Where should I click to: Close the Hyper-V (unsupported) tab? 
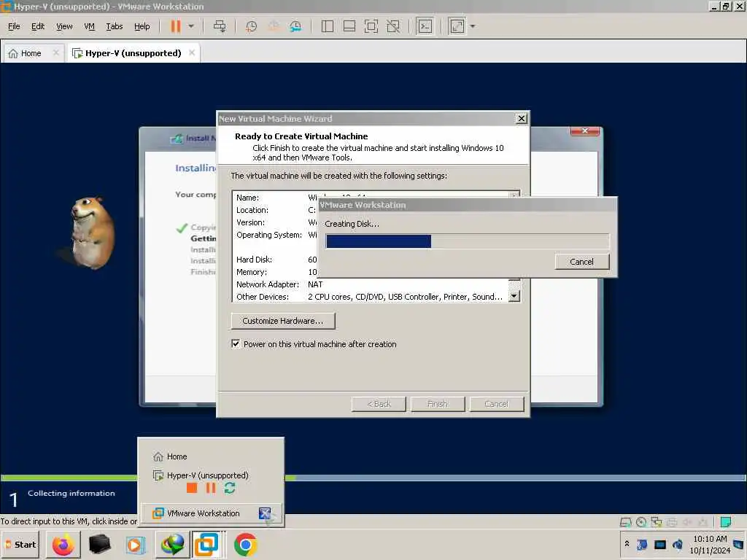click(x=192, y=52)
